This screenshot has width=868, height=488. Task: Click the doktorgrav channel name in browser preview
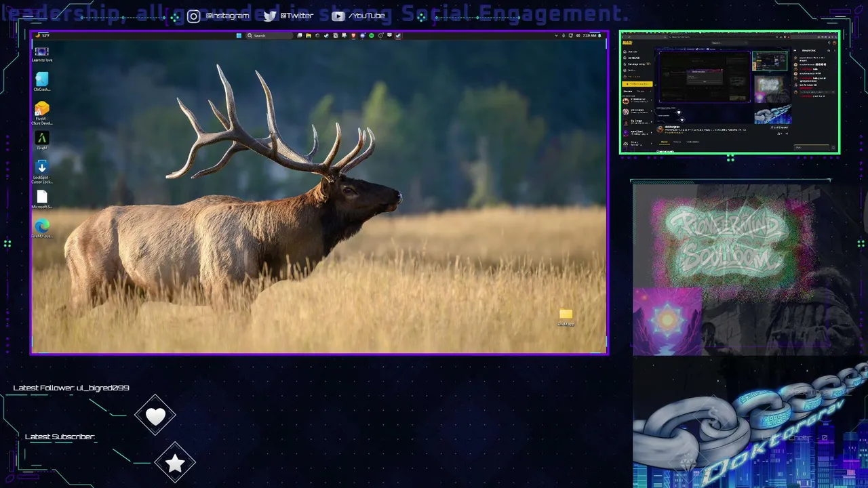tap(672, 127)
